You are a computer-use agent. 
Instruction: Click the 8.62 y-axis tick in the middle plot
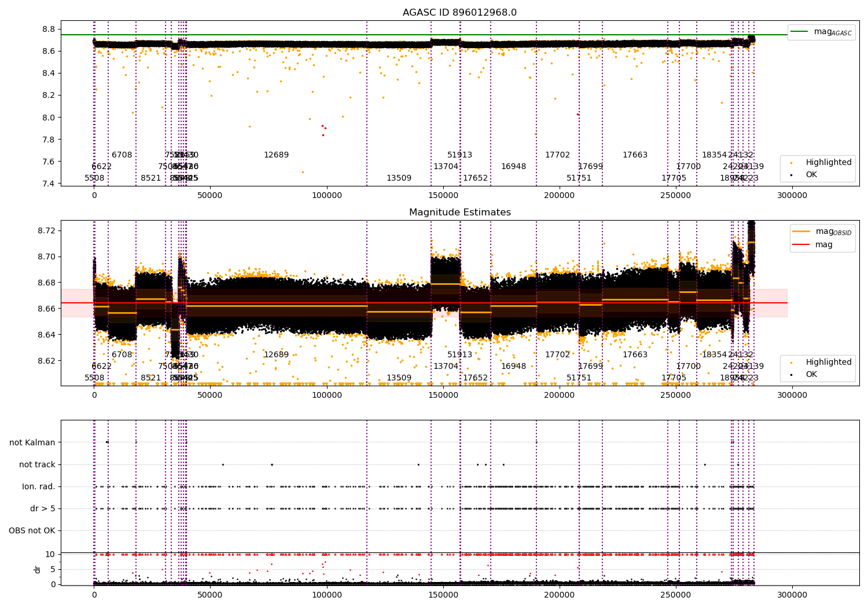pos(46,361)
